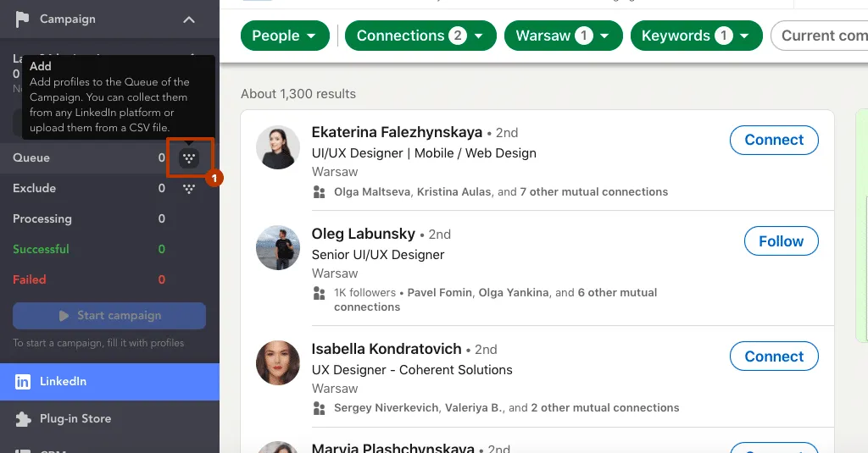Click mutual connections icon under Isabella
868x453 pixels.
pos(320,408)
